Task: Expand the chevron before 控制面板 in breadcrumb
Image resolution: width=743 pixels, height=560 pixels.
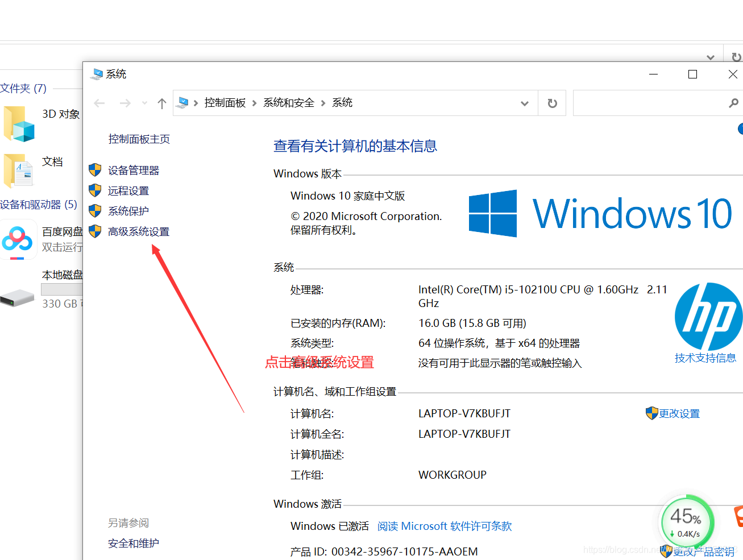Action: pos(196,103)
